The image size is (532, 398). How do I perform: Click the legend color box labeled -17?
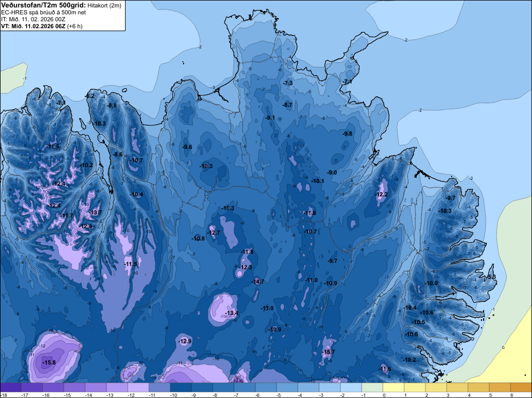click(32, 387)
